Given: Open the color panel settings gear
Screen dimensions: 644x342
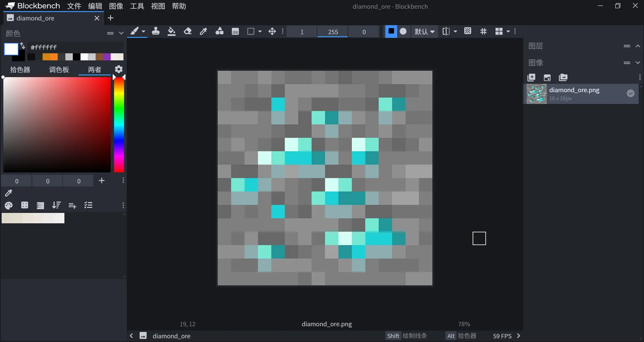Looking at the screenshot, I should tap(119, 69).
